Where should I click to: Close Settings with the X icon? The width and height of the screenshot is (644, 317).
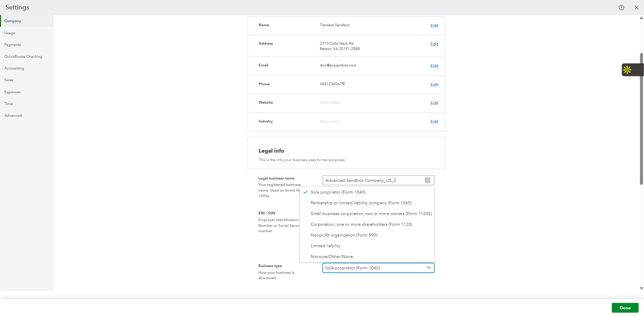click(636, 7)
